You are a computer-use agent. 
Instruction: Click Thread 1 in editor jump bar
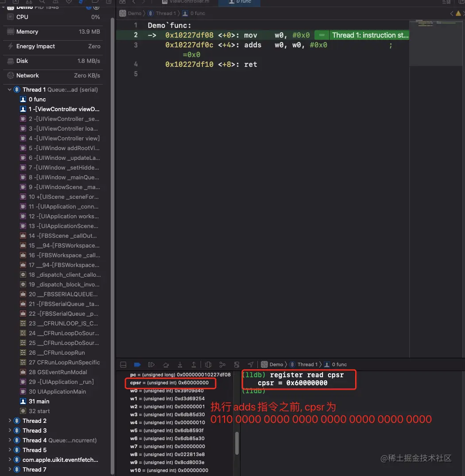162,13
